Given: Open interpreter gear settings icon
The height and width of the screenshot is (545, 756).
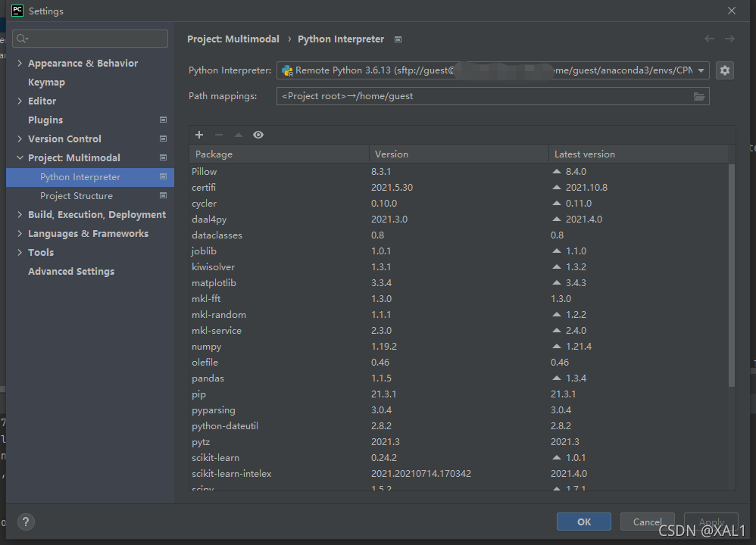Looking at the screenshot, I should [x=725, y=70].
